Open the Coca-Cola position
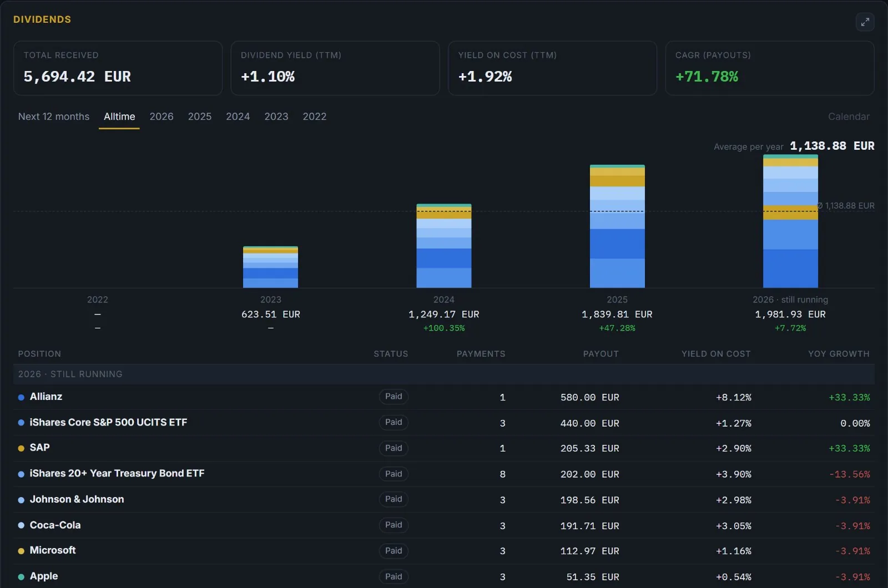The width and height of the screenshot is (888, 588). coord(55,525)
